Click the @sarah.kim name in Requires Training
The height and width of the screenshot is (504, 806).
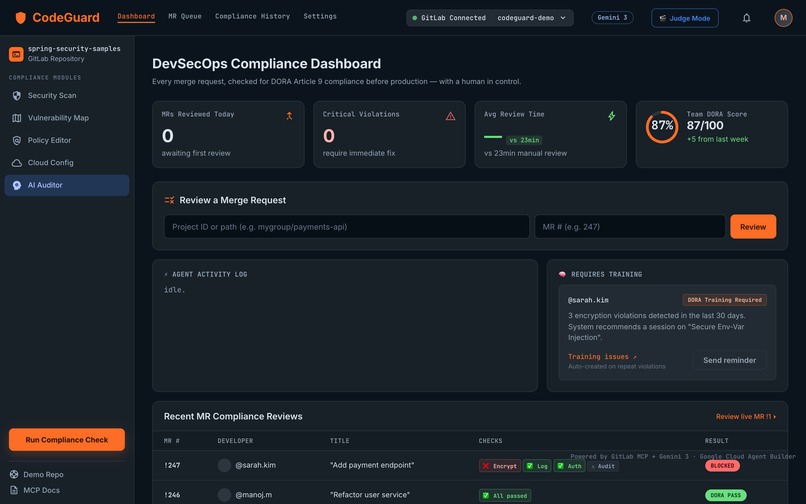[588, 300]
